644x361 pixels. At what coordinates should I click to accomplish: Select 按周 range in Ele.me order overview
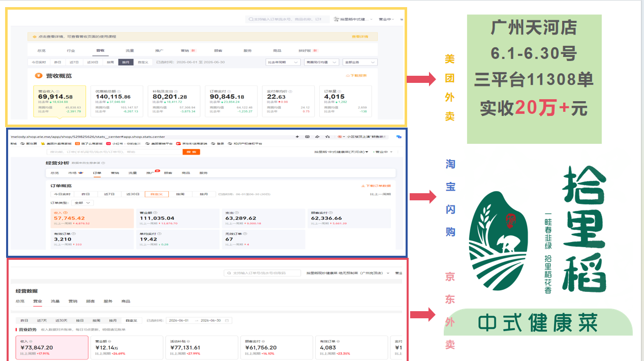(x=180, y=194)
